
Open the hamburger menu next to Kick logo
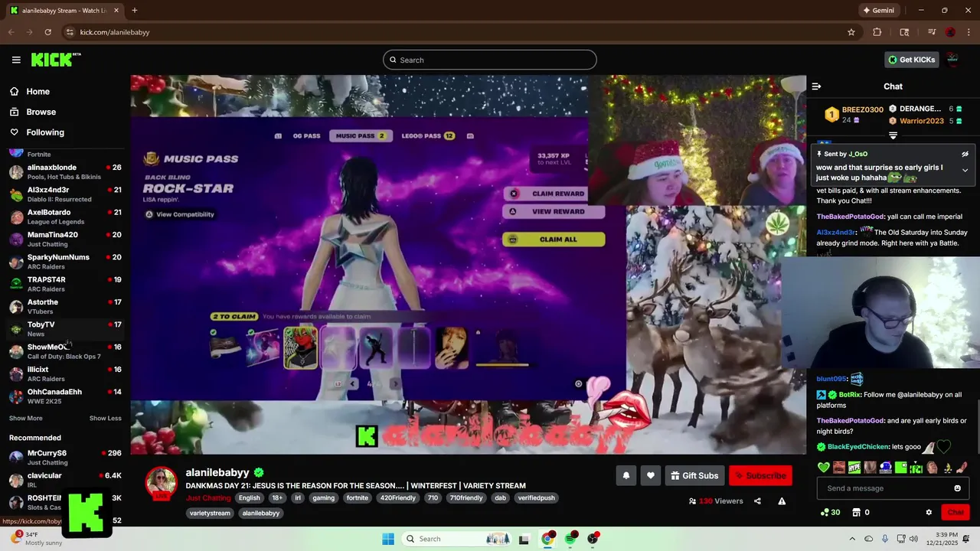(x=16, y=60)
